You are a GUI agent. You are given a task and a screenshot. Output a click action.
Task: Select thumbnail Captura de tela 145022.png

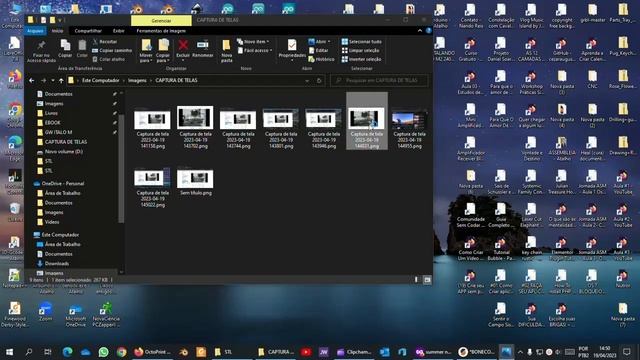pyautogui.click(x=153, y=187)
